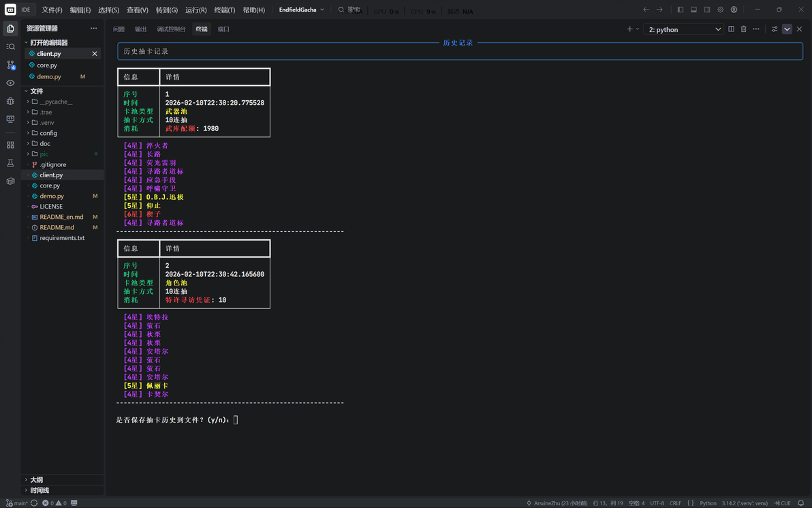
Task: Open settings gear in title bar
Action: click(720, 10)
